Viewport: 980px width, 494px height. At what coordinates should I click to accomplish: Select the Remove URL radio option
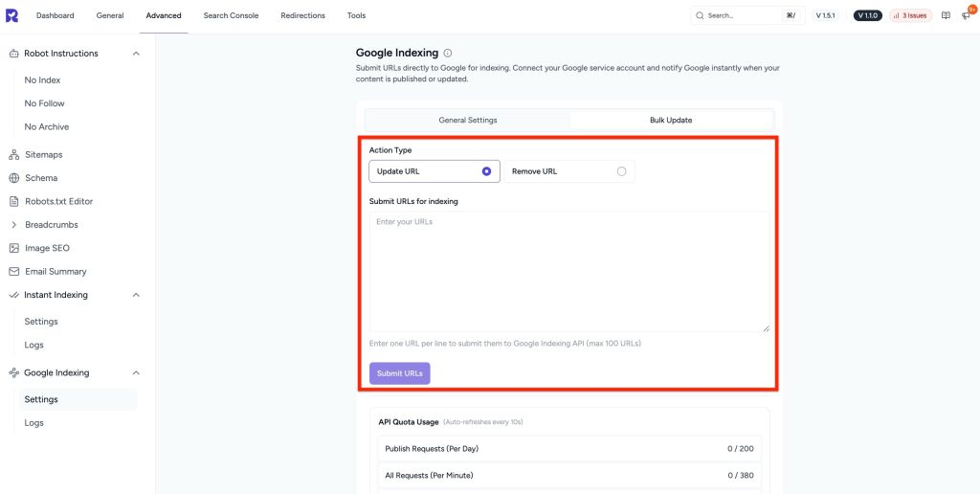(x=621, y=171)
